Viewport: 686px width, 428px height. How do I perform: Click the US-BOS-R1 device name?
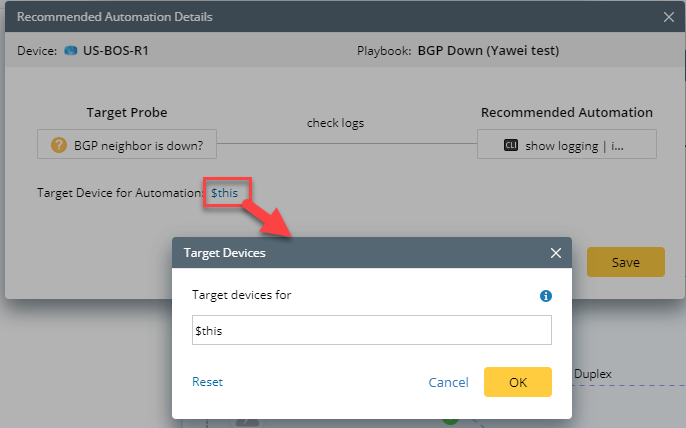point(116,51)
